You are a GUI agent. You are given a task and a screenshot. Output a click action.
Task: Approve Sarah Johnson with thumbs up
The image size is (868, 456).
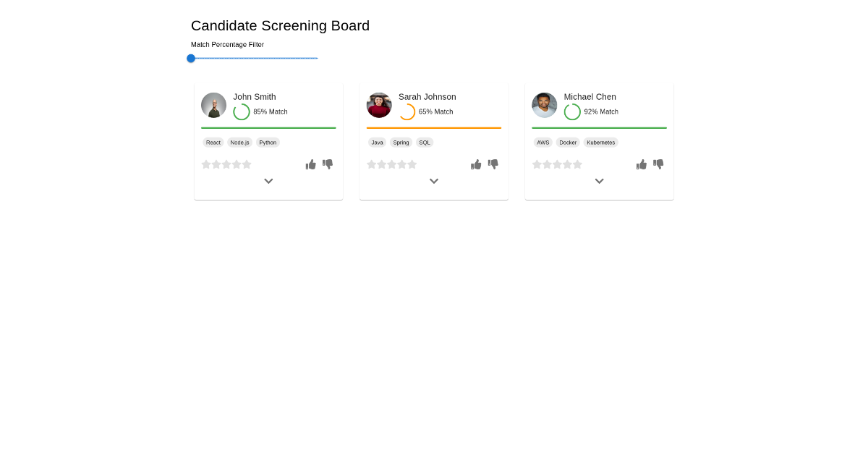(x=476, y=164)
